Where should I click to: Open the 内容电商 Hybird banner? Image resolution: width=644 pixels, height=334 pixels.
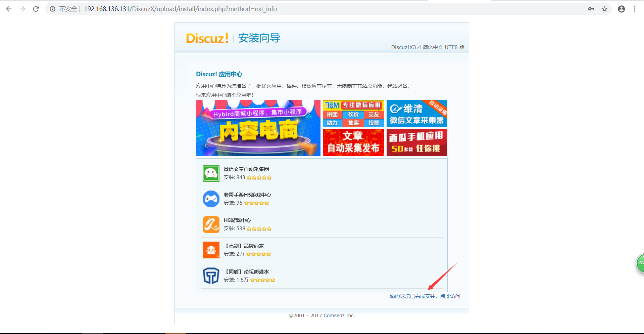coord(258,128)
